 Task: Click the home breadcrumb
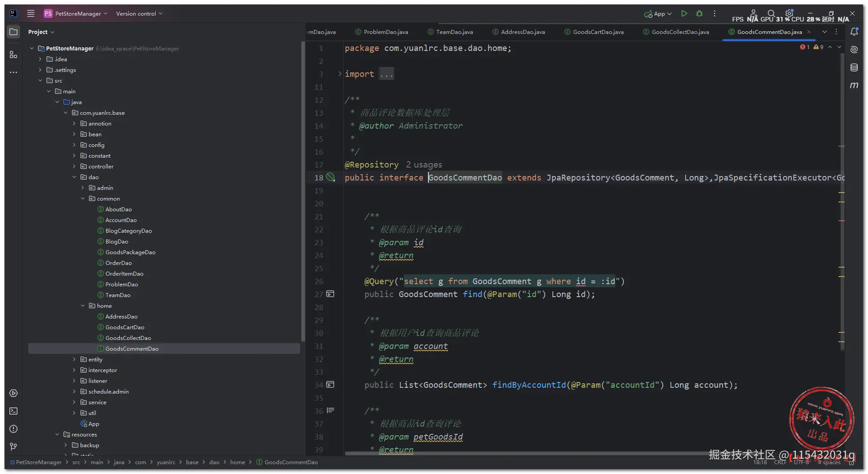[237, 462]
